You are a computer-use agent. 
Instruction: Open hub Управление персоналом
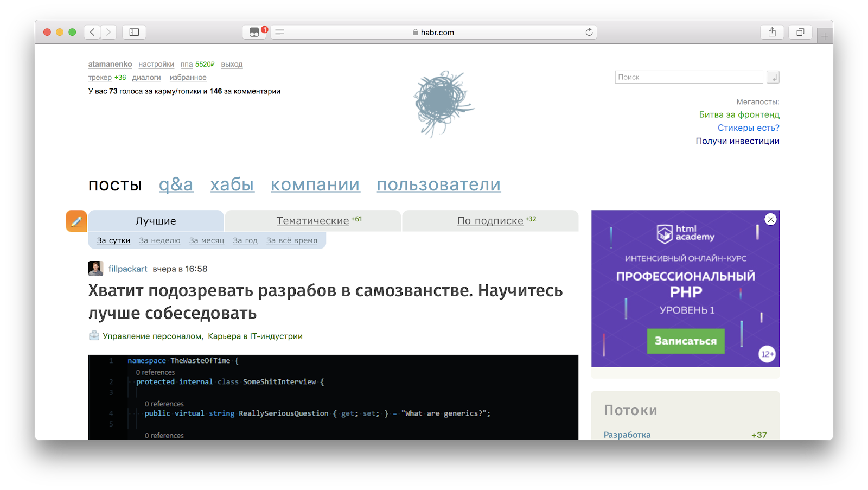152,336
